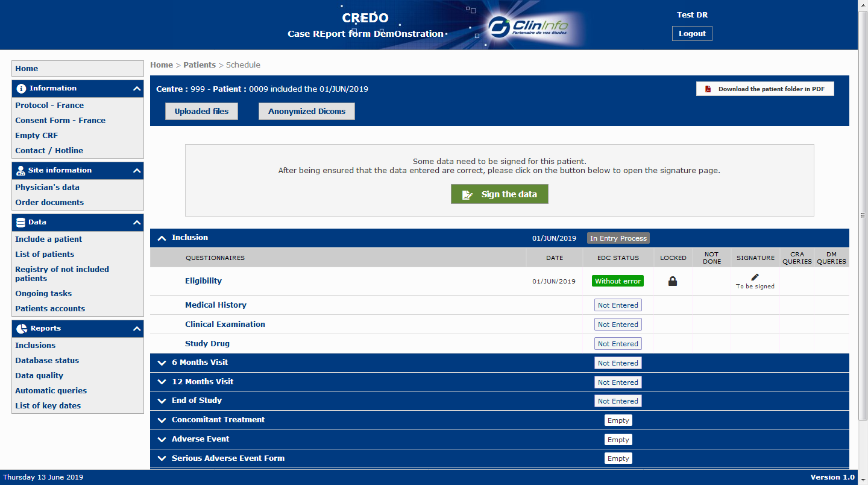Click the Patients breadcrumb link
This screenshot has height=485, width=868.
coord(200,65)
